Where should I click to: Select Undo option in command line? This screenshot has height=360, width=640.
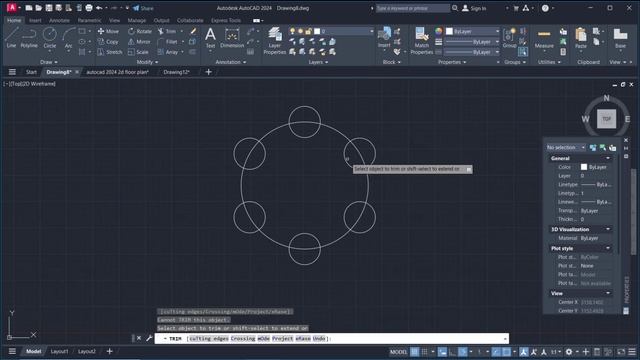320,338
